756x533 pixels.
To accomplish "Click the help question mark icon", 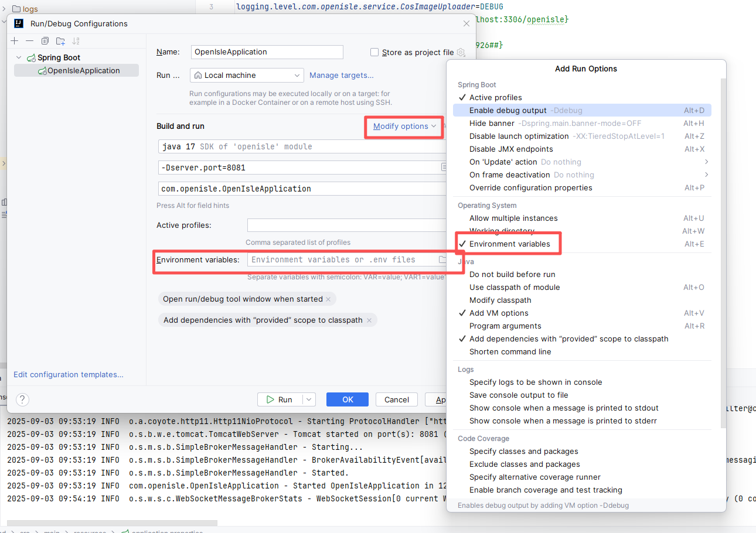I will pos(22,399).
